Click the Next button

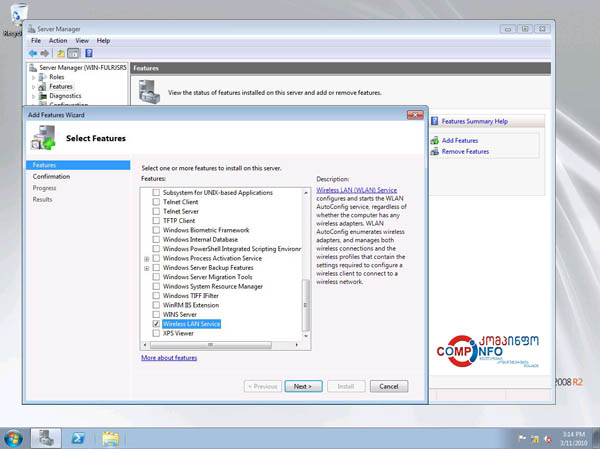pos(303,386)
